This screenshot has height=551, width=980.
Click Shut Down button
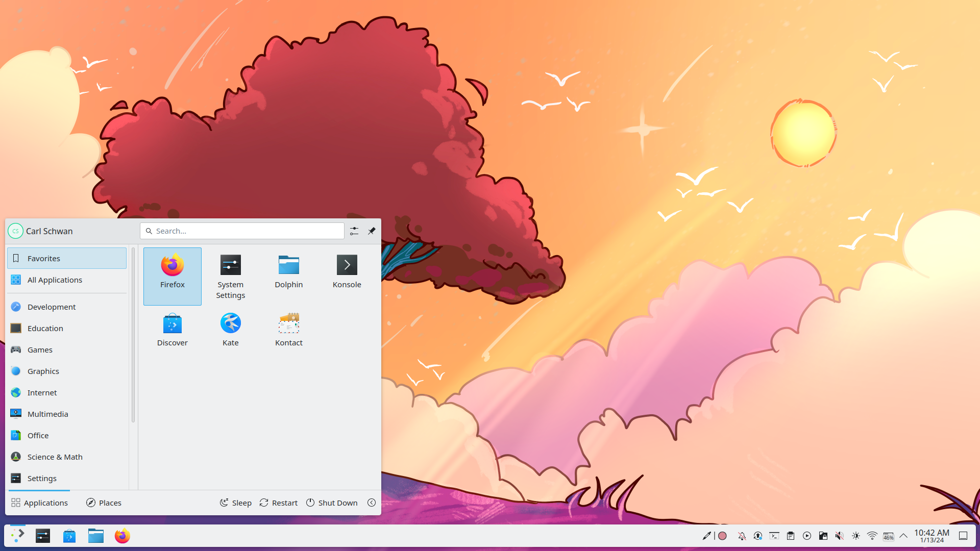coord(332,503)
